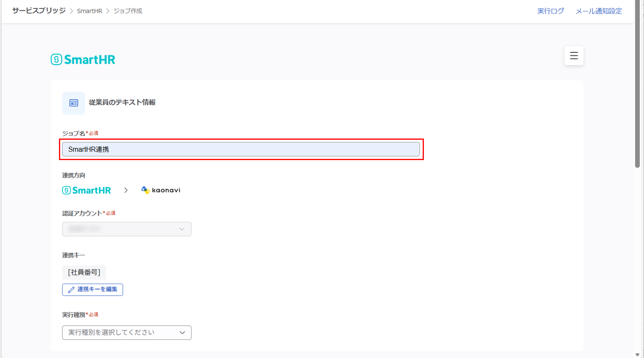Click the SmartHR logo at page top
Viewport: 644px width, 358px height.
83,59
